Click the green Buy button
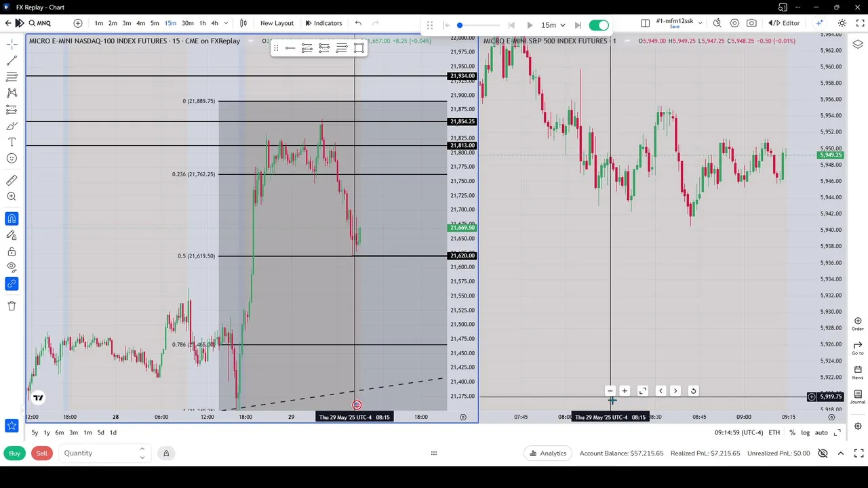 tap(14, 453)
